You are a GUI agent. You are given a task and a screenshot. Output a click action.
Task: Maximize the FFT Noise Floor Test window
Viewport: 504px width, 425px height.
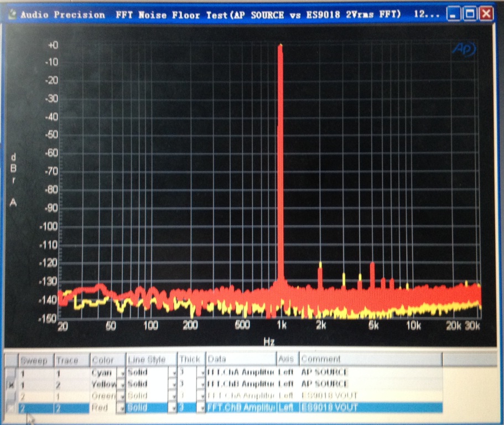[470, 14]
